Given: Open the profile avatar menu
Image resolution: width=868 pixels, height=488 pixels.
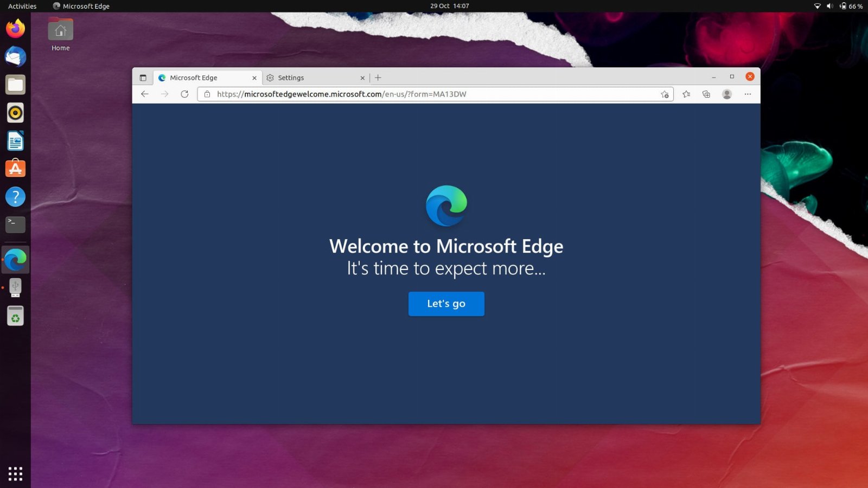Looking at the screenshot, I should [727, 94].
